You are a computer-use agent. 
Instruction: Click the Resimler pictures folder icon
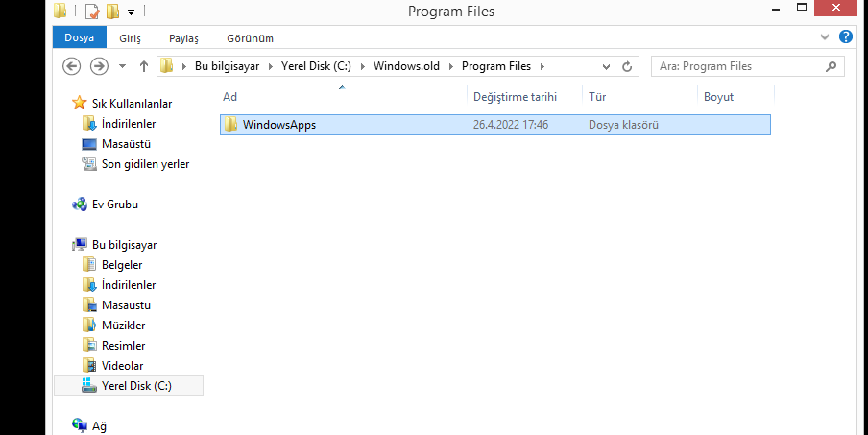(x=89, y=346)
